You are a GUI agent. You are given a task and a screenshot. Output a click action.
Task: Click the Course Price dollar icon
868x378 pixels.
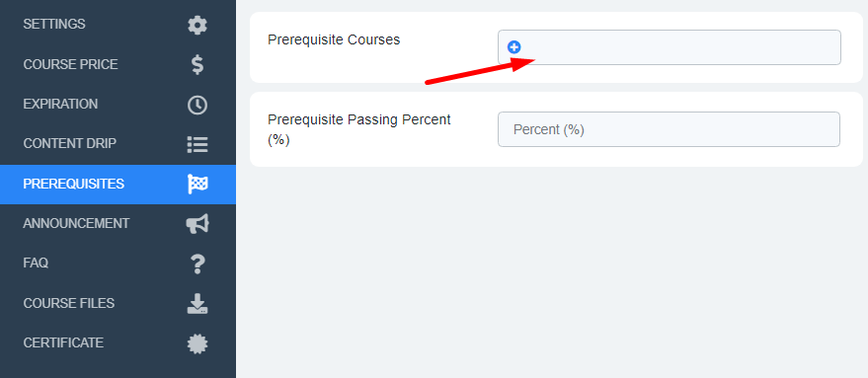[197, 64]
